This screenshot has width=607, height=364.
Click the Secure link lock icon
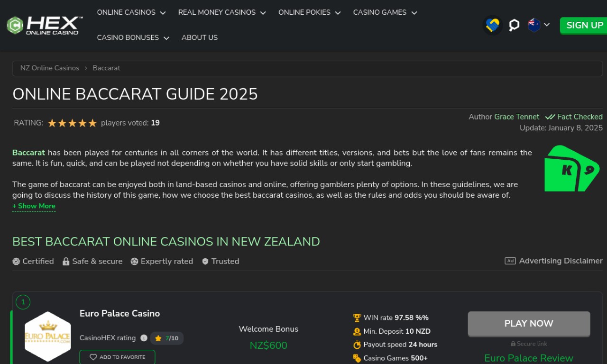(513, 344)
